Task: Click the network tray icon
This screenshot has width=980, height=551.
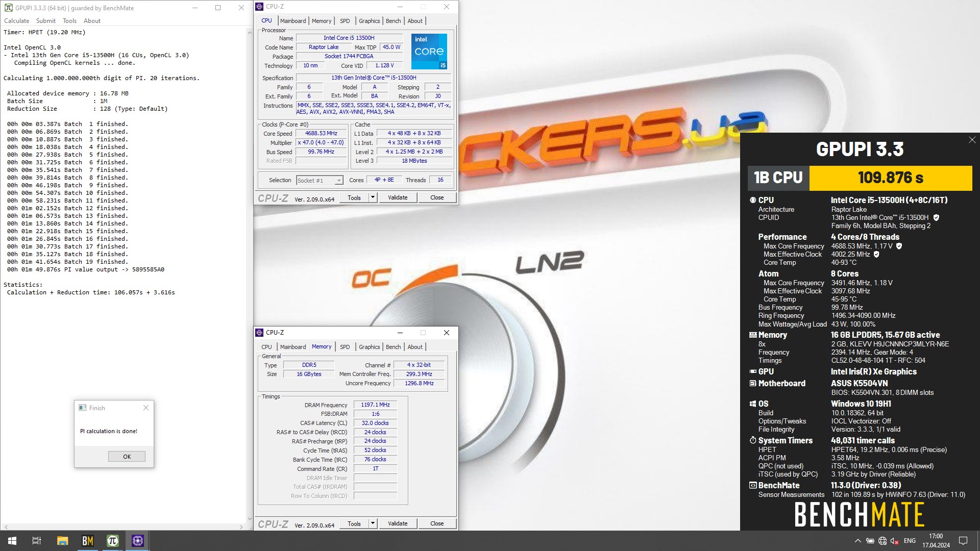Action: 882,541
